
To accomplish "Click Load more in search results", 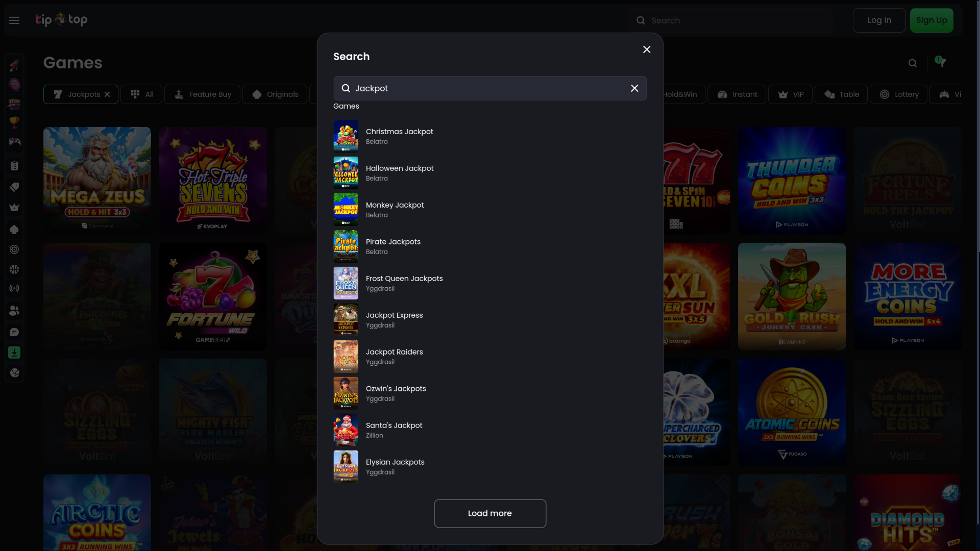I will coord(490,513).
